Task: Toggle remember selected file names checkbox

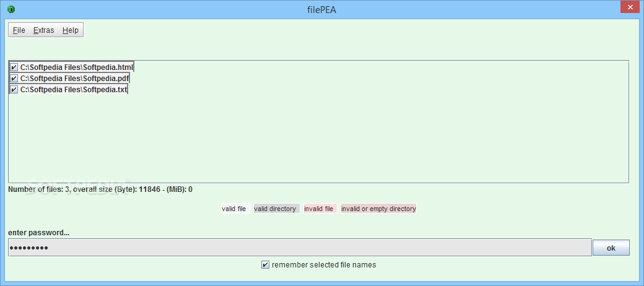Action: tap(265, 265)
